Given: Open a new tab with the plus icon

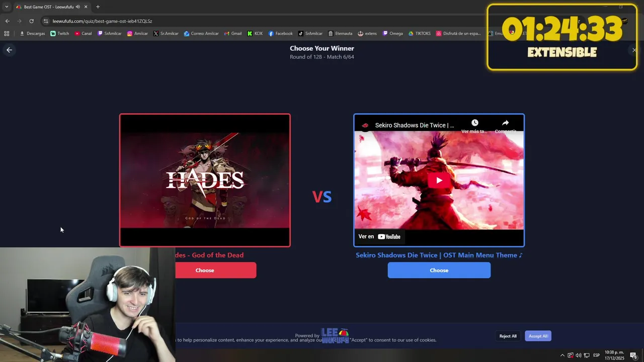Looking at the screenshot, I should click(98, 7).
